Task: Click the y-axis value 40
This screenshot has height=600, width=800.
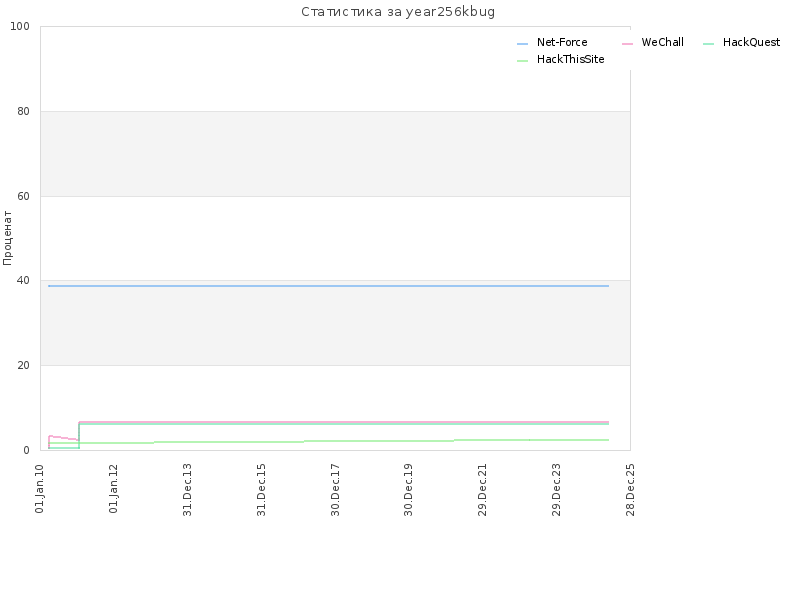Action: pyautogui.click(x=23, y=281)
